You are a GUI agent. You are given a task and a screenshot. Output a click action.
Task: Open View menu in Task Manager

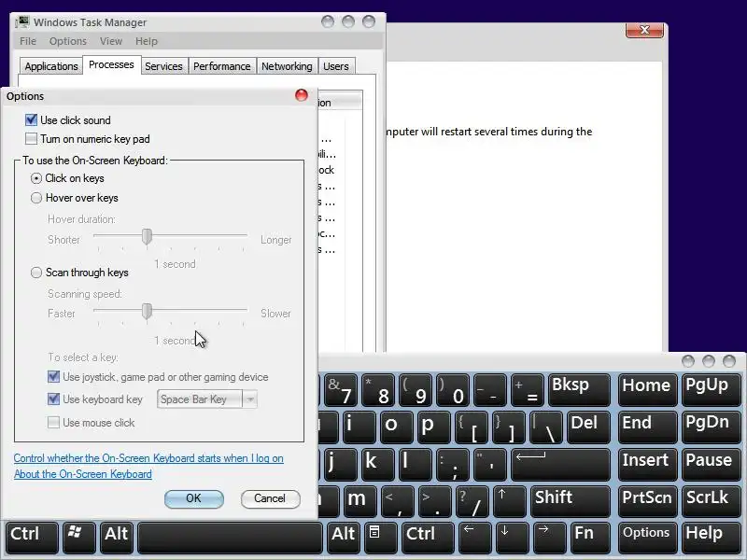tap(111, 41)
